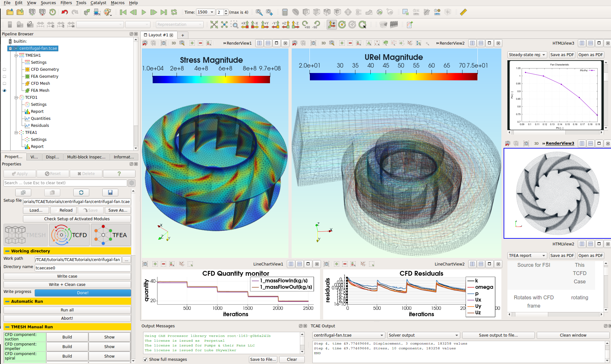Toggle CFD Geometry visibility eye
The width and height of the screenshot is (611, 364).
pyautogui.click(x=4, y=69)
